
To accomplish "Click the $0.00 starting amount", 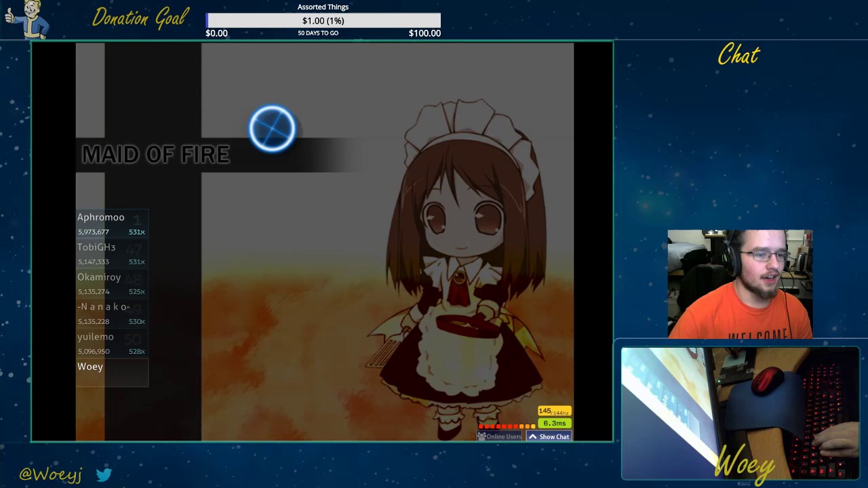I will [216, 33].
